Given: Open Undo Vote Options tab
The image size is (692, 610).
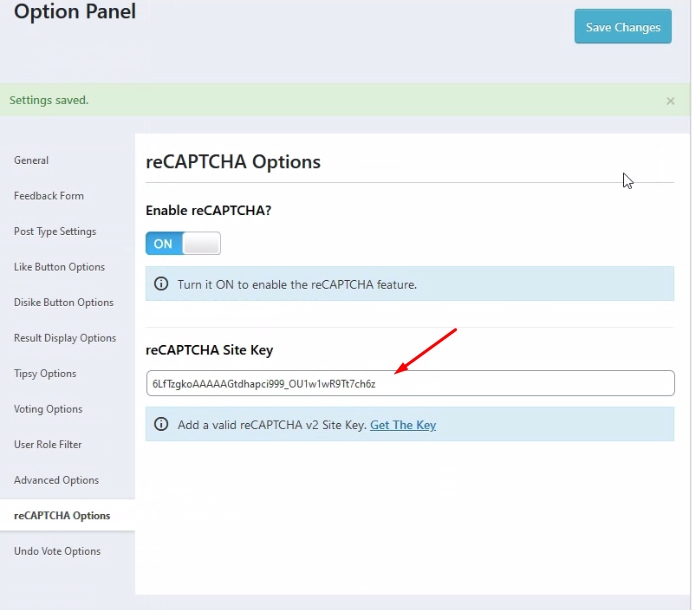Looking at the screenshot, I should (x=57, y=551).
